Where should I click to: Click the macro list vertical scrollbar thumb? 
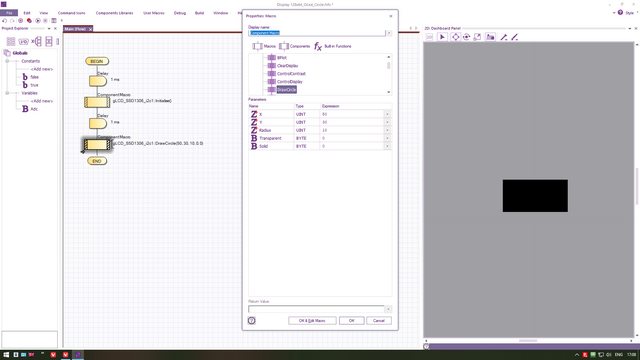point(389,65)
